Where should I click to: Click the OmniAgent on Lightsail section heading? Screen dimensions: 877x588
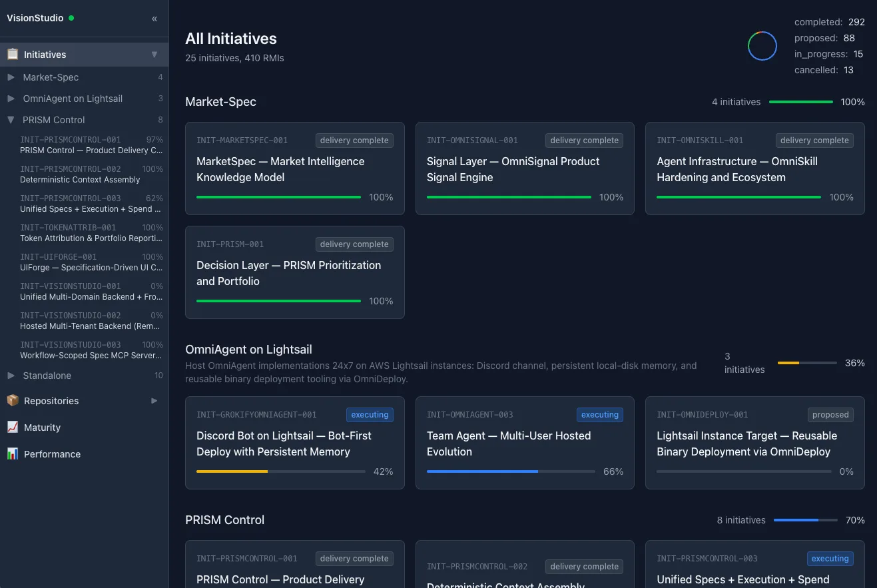click(248, 350)
